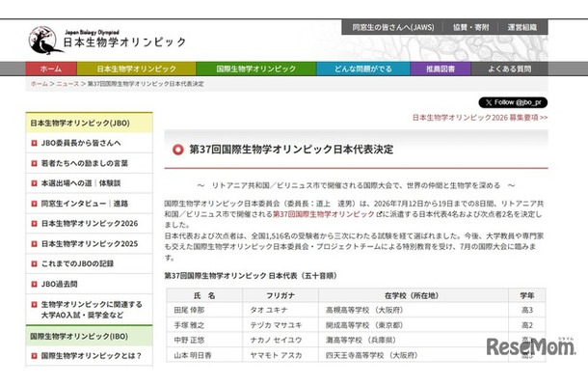Click the red circle icon next to the article title
This screenshot has width=588, height=386.
point(177,150)
